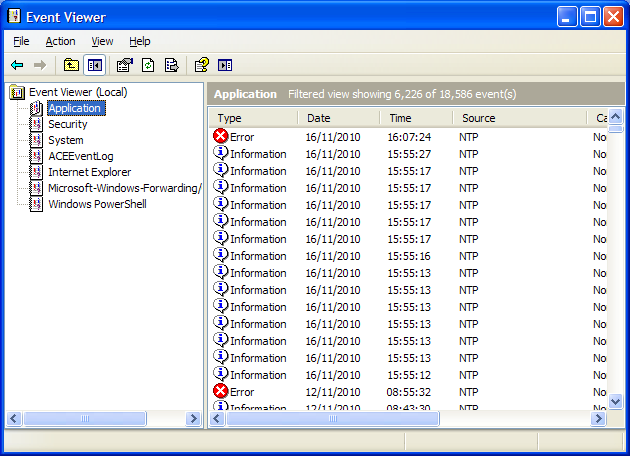This screenshot has height=456, width=630.
Task: Open the Properties toolbar icon
Action: (x=125, y=65)
